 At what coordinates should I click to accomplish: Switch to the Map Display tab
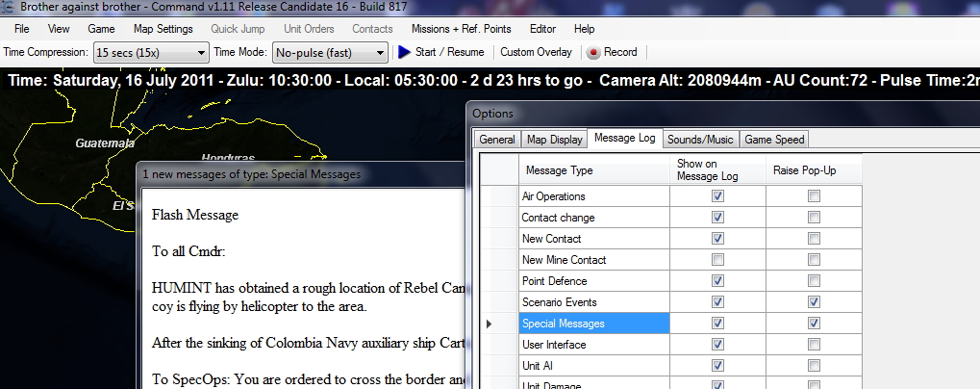point(554,140)
